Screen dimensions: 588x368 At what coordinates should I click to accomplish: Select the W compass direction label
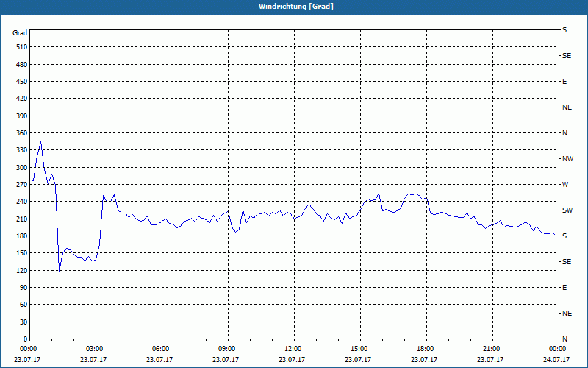tap(565, 185)
